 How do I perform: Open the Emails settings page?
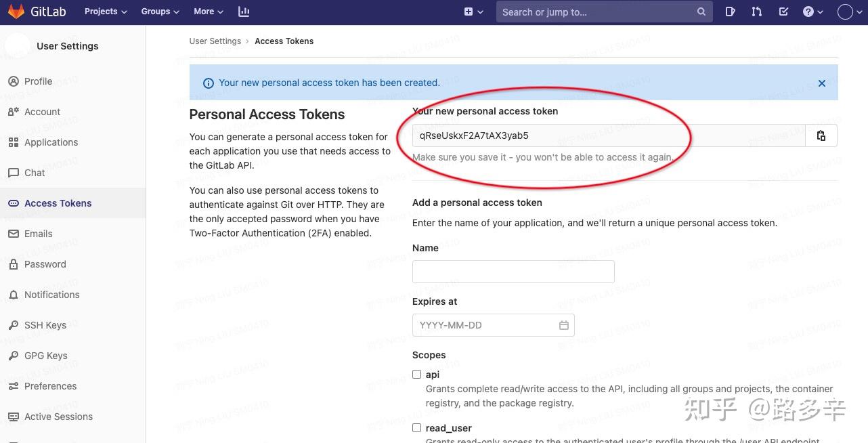[x=38, y=234]
